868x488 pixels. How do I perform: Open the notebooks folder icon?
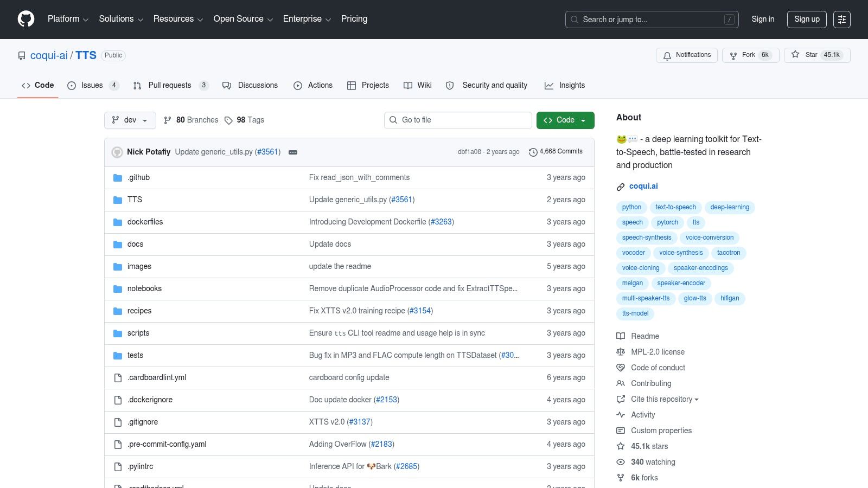[x=118, y=289]
